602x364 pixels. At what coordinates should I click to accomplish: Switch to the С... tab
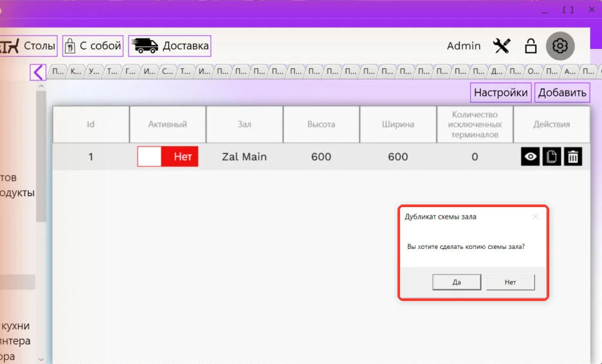[x=167, y=71]
